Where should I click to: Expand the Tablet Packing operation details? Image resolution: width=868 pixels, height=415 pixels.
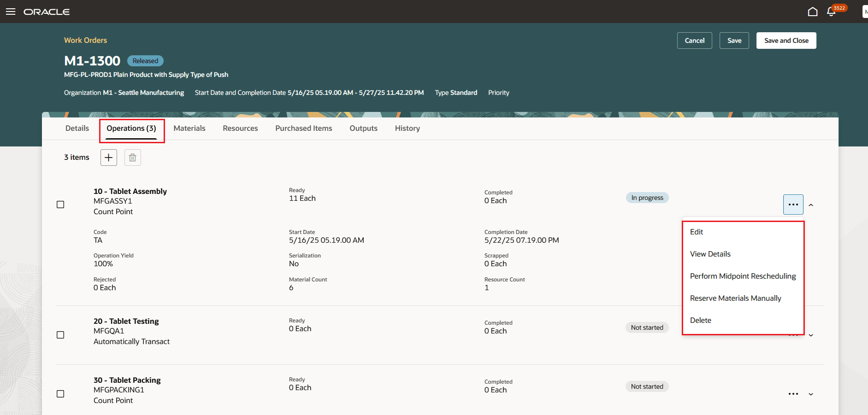(811, 394)
